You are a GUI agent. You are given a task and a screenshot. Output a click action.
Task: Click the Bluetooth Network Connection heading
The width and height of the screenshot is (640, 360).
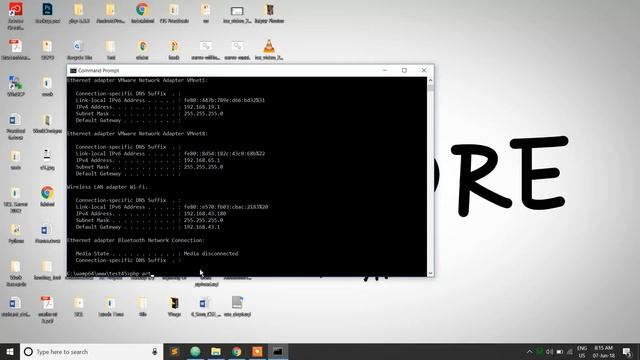click(x=136, y=240)
